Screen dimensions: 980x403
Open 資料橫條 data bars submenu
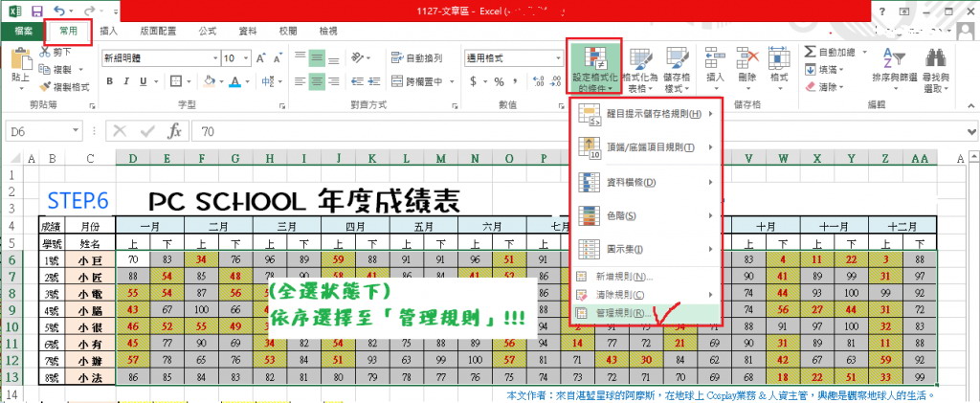tap(646, 182)
